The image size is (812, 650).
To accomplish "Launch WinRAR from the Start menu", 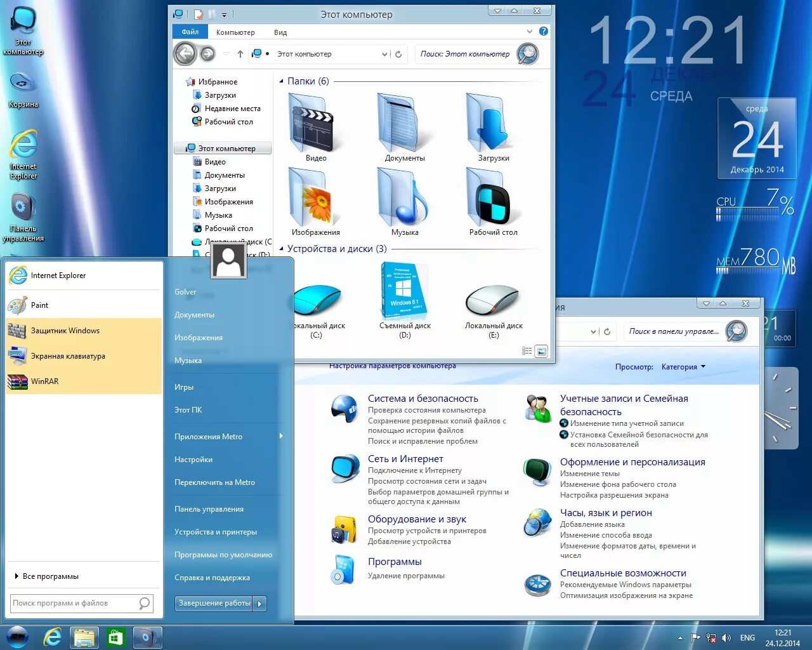I will [84, 381].
